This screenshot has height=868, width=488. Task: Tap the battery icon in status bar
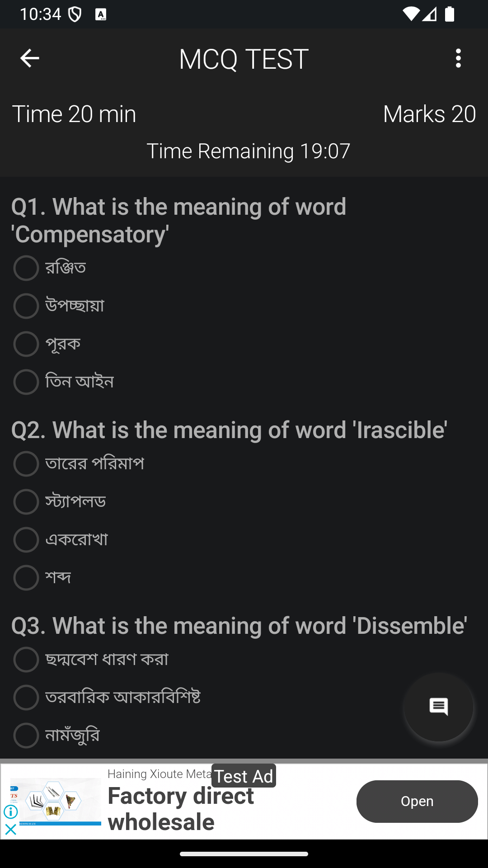(450, 14)
